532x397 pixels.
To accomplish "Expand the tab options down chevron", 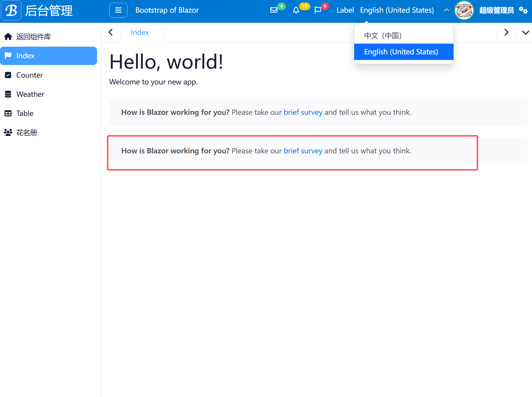I will pyautogui.click(x=525, y=33).
